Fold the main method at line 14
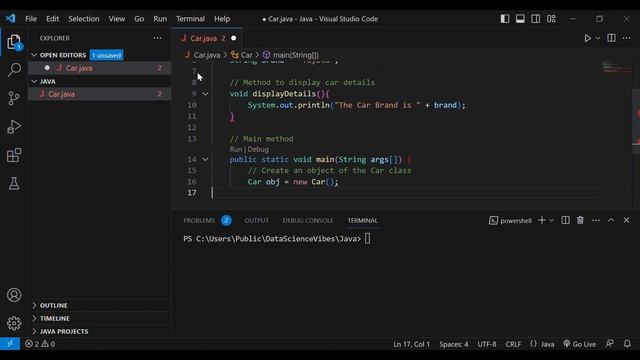Image resolution: width=640 pixels, height=360 pixels. click(x=205, y=160)
